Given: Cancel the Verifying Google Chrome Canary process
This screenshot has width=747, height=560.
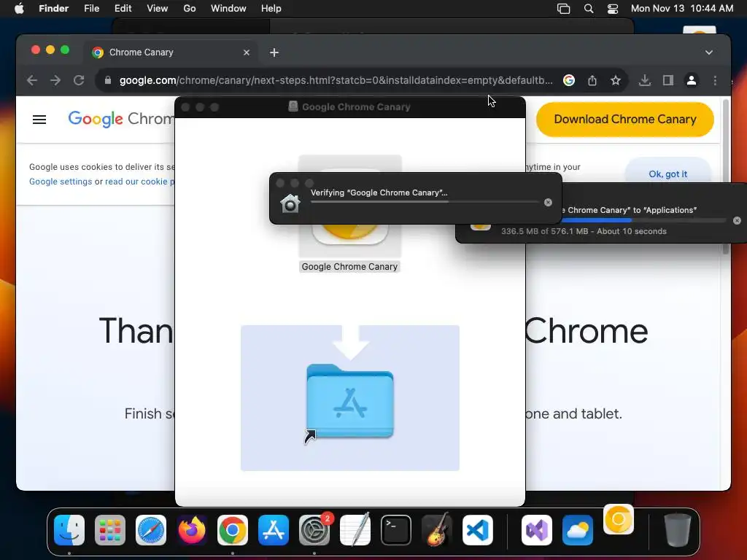Looking at the screenshot, I should [548, 203].
